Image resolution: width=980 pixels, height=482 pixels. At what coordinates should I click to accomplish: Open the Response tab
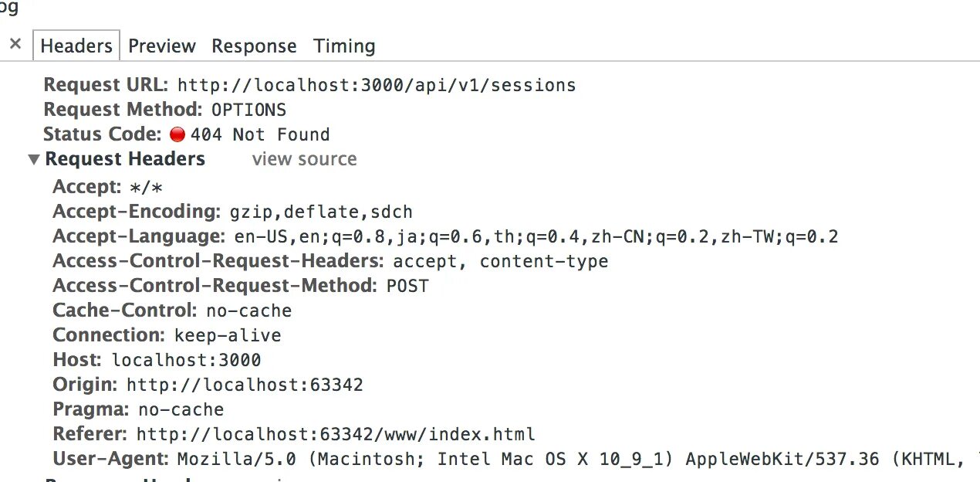pos(254,46)
